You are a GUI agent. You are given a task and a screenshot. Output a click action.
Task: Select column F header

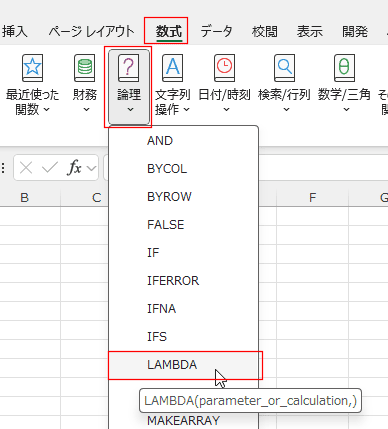[312, 198]
